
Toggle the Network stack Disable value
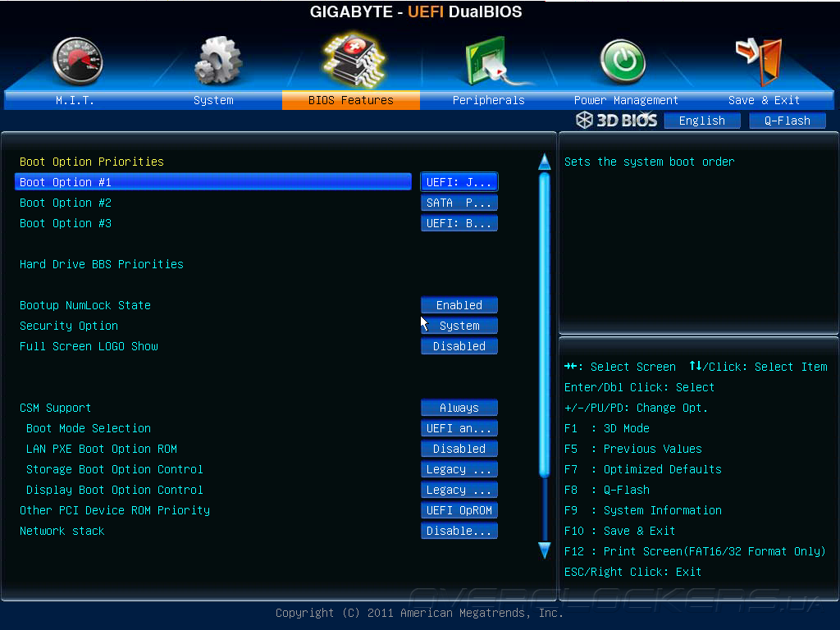tap(459, 531)
